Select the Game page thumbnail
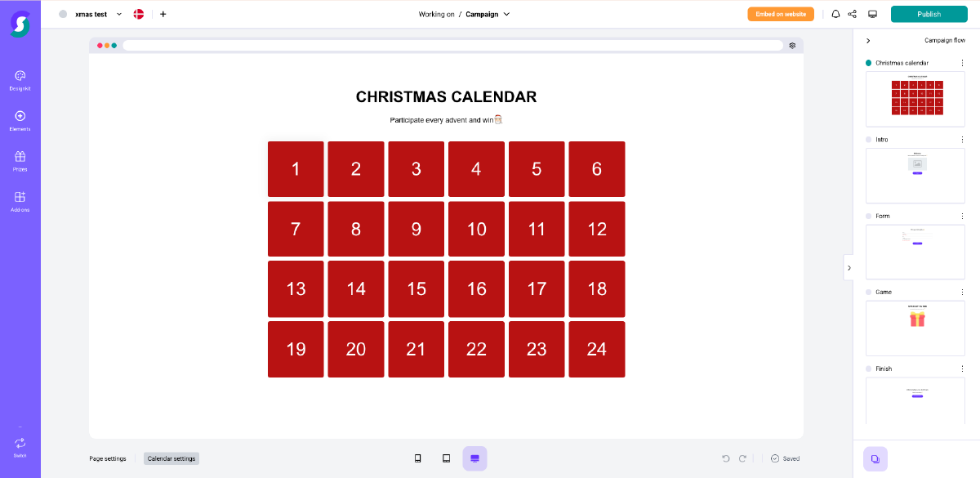980x478 pixels. 915,328
